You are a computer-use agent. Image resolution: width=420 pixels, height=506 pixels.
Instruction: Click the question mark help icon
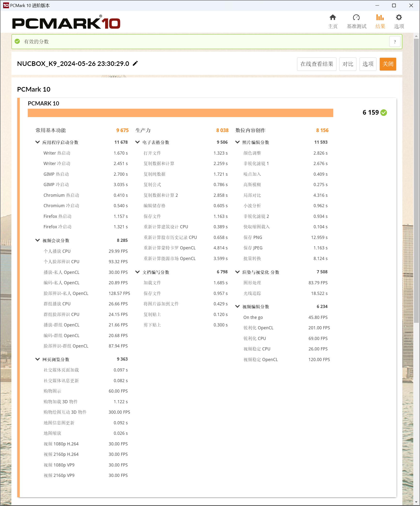[x=395, y=42]
